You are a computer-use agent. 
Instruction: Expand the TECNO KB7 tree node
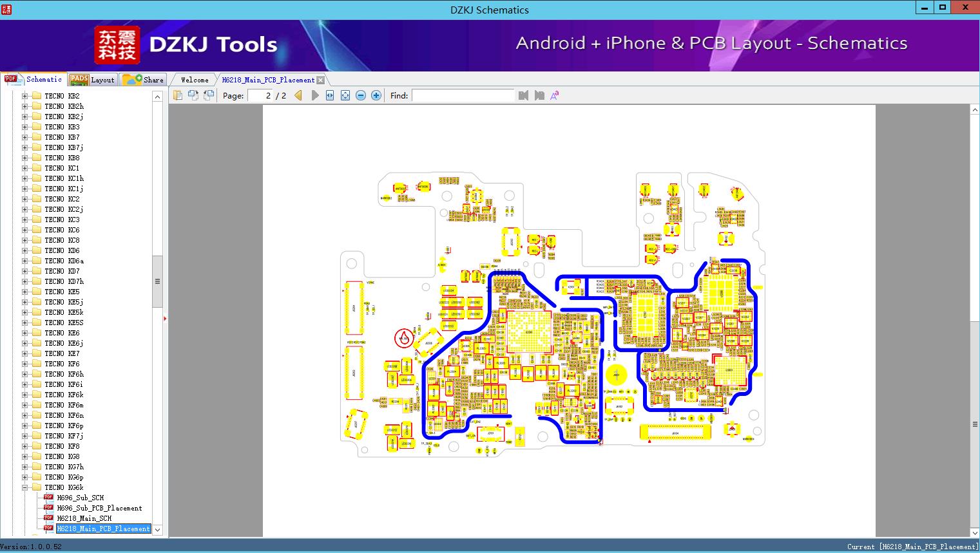click(24, 137)
